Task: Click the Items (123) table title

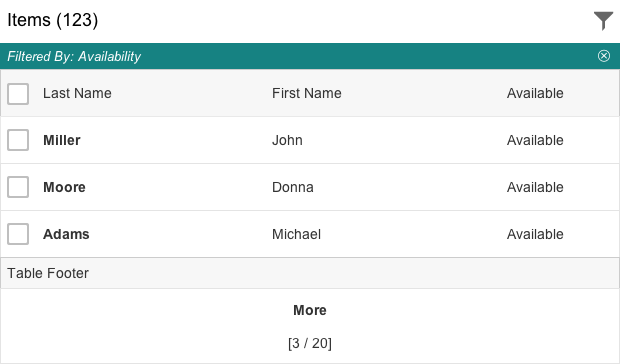Action: [53, 20]
